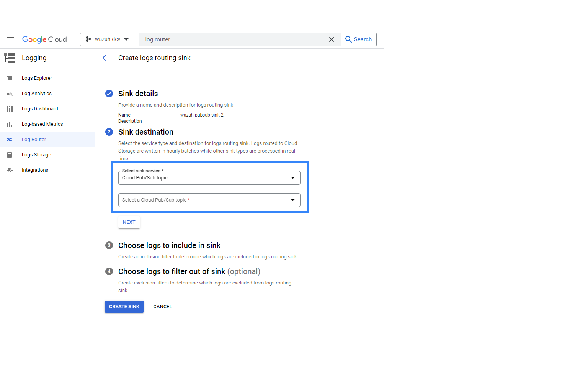588x368 pixels.
Task: Click the CANCEL button
Action: 163,307
